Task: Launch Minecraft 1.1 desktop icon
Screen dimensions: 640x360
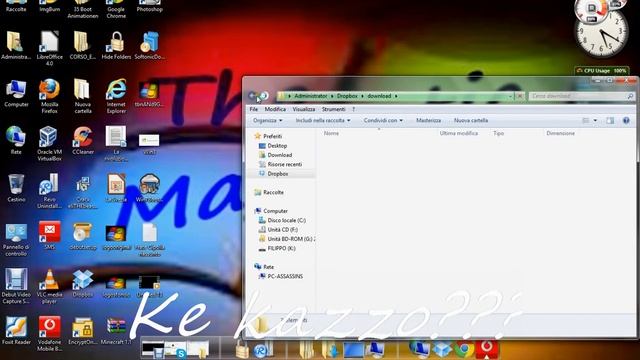Action: point(116,331)
